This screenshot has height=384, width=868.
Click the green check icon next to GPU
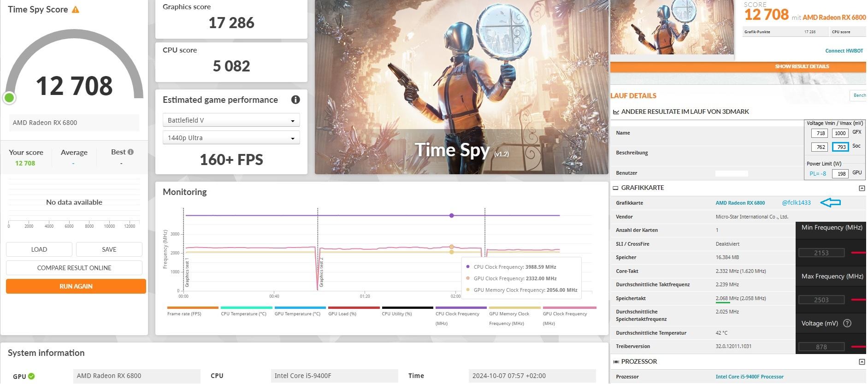click(x=31, y=376)
